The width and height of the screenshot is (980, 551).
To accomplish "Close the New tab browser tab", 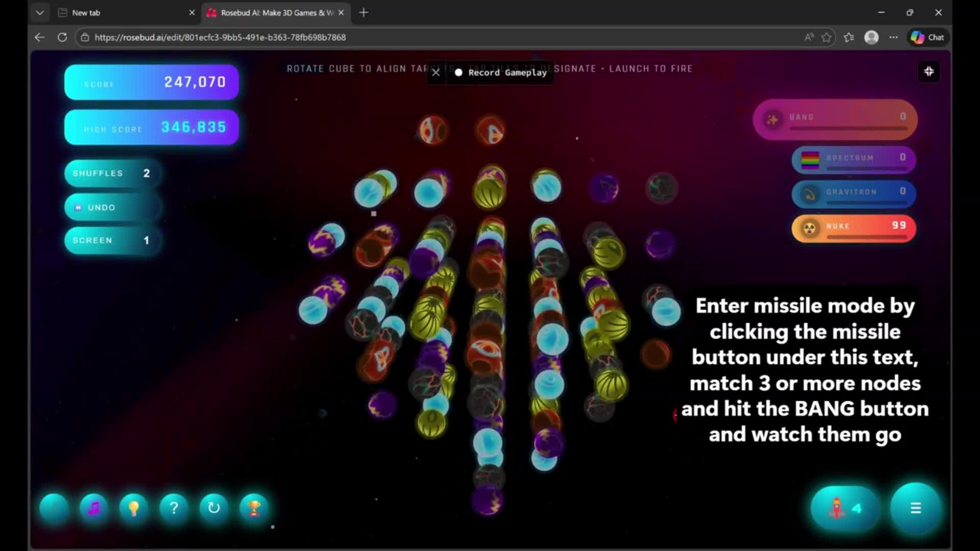I will click(192, 13).
